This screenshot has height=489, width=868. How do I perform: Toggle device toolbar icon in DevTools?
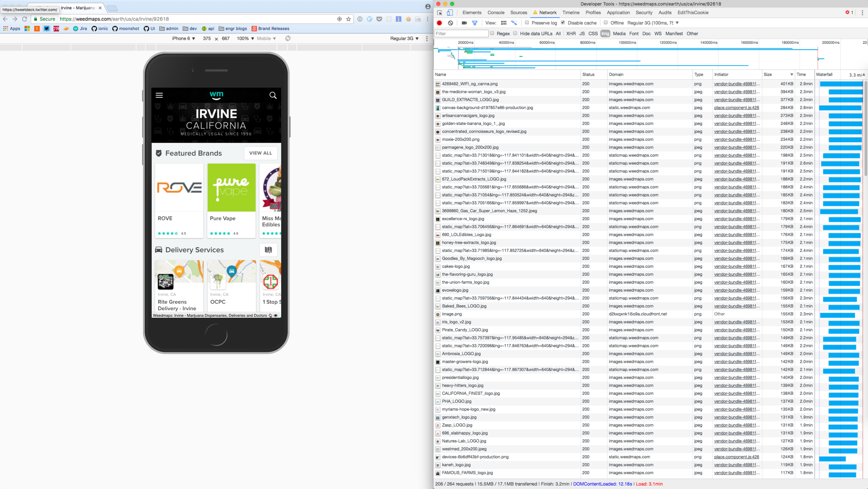[x=450, y=13]
